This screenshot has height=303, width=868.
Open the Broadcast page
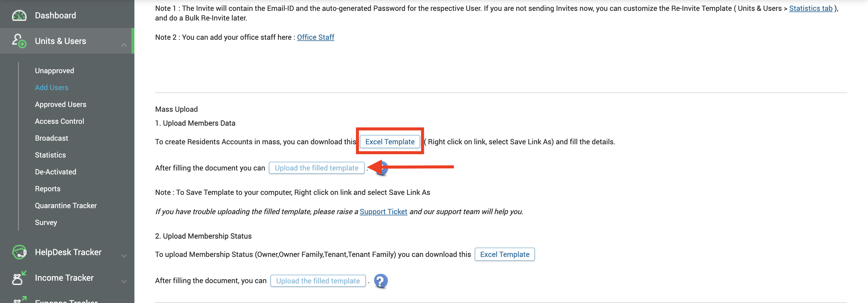52,138
